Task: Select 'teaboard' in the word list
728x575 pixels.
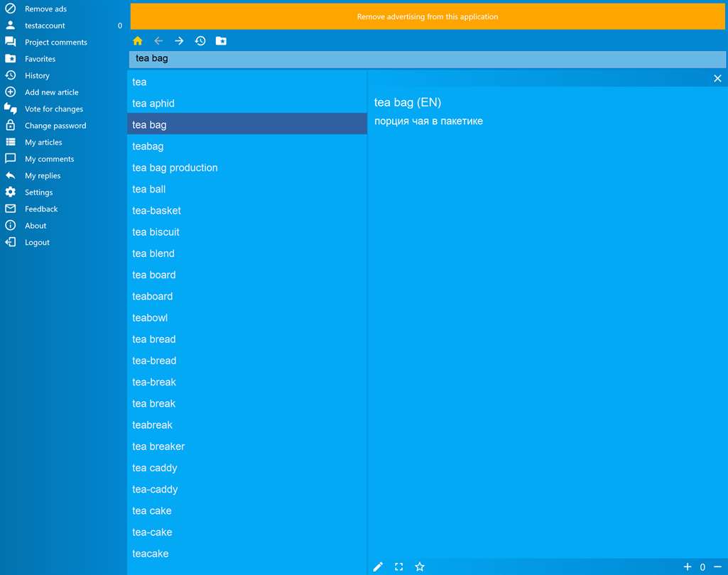Action: tap(247, 296)
